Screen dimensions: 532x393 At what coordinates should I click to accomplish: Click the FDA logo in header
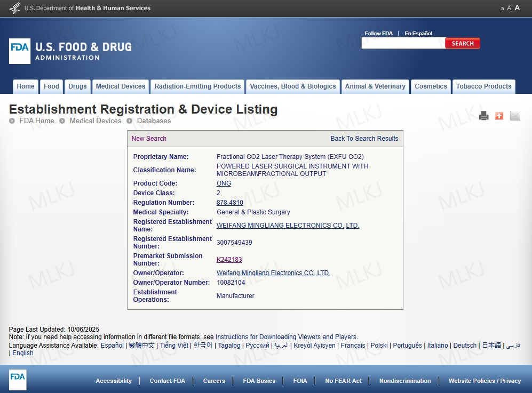[20, 51]
